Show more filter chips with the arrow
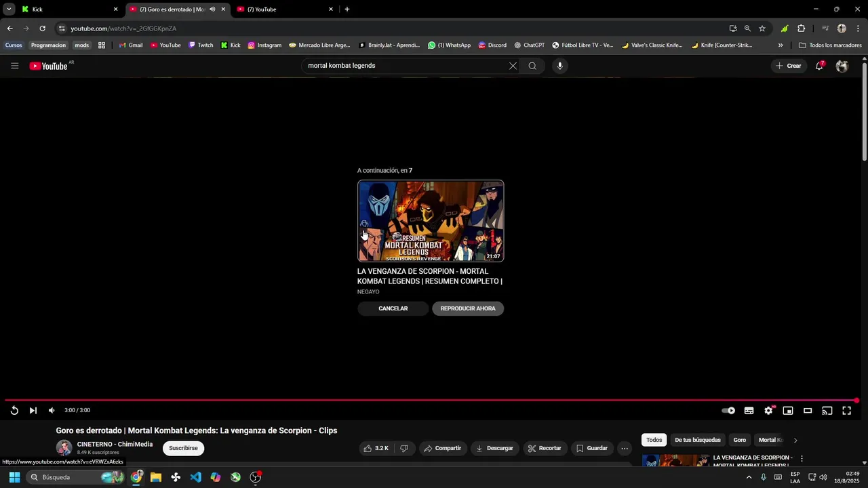This screenshot has width=868, height=488. tap(795, 440)
